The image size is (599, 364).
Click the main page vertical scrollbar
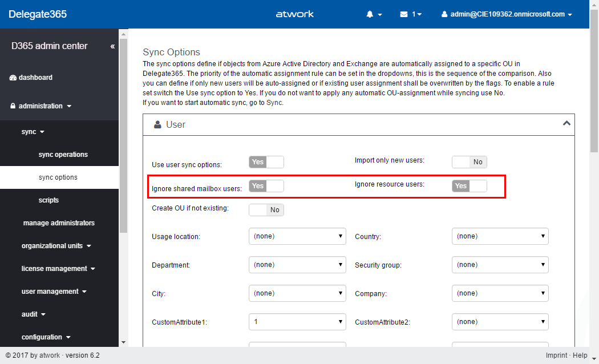[594, 171]
